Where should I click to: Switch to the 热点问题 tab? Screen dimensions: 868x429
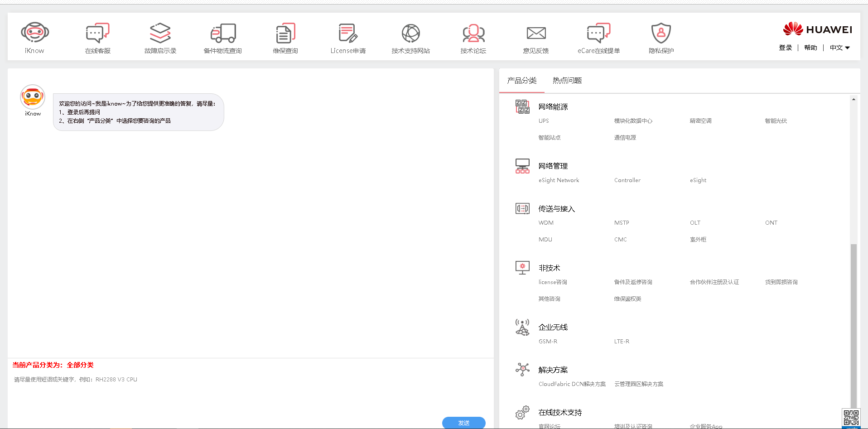click(567, 80)
